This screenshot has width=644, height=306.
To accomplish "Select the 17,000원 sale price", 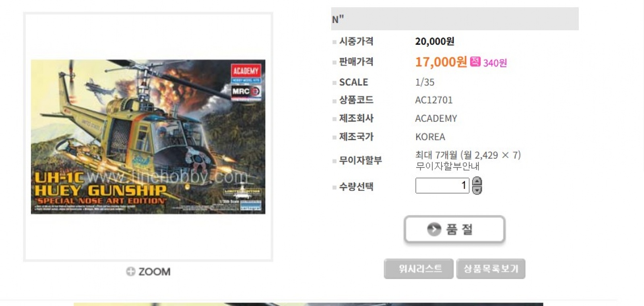I will 441,62.
